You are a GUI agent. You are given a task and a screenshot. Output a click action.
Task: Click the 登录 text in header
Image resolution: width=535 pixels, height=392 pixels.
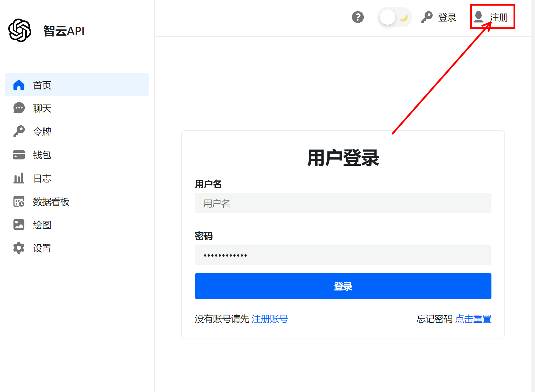[447, 17]
